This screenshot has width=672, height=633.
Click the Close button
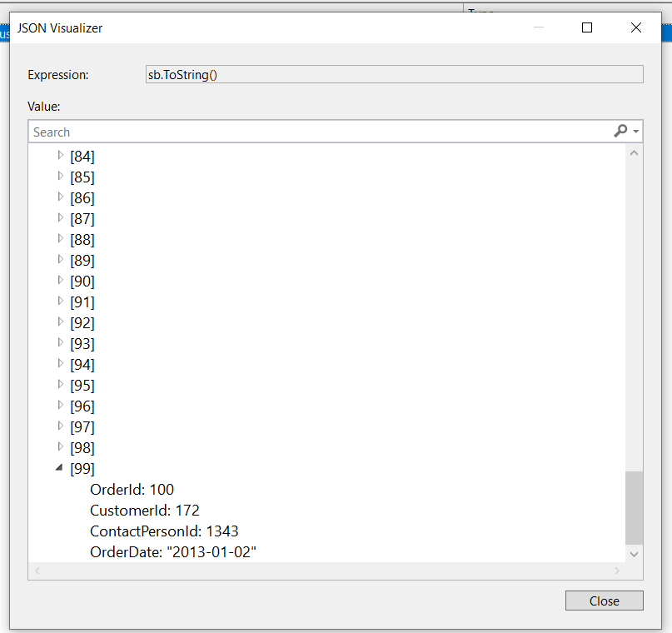605,601
